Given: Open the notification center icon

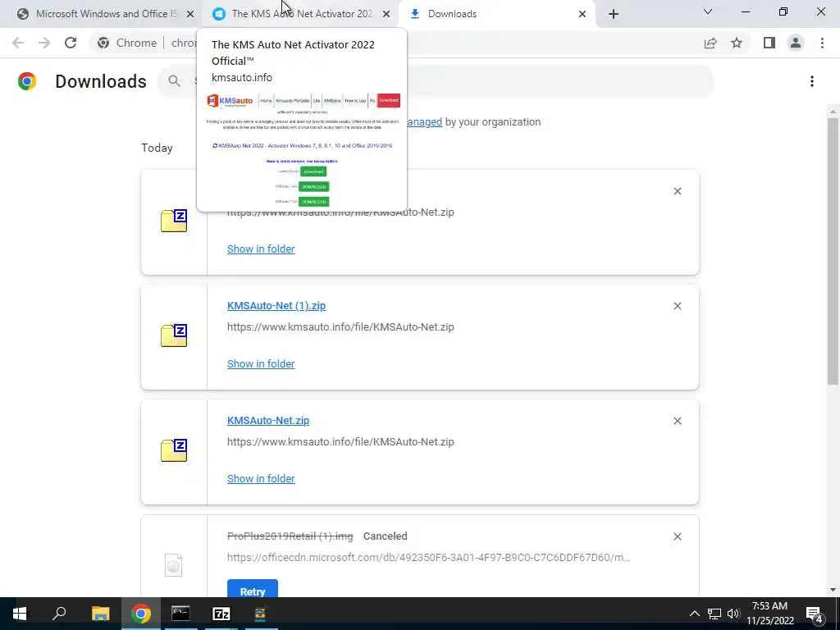Looking at the screenshot, I should click(815, 614).
